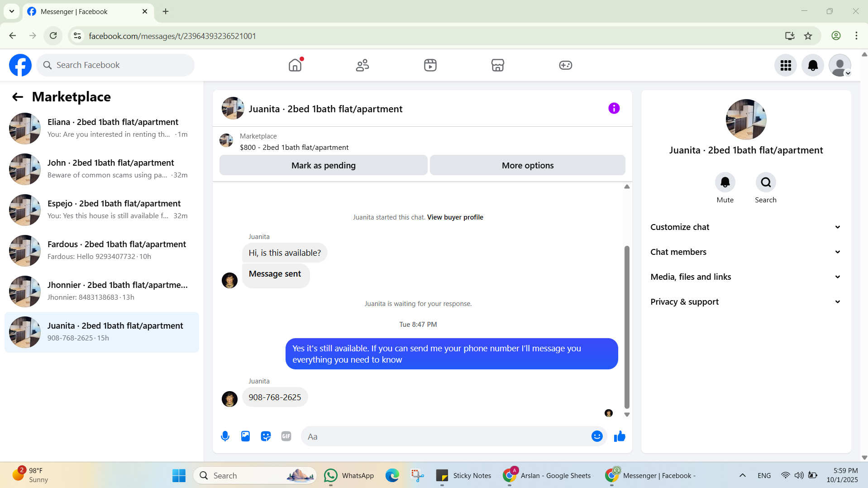Expand Media, files and links
This screenshot has height=488, width=868.
click(746, 277)
